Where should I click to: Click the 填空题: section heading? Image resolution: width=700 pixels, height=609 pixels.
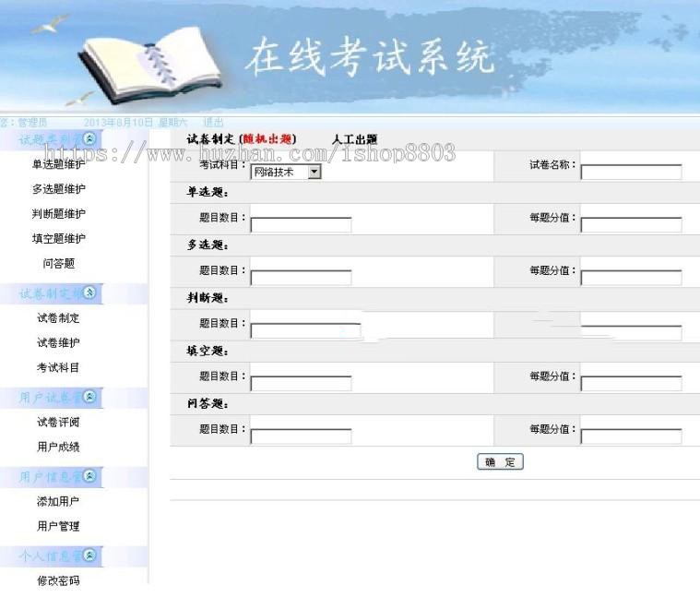pos(208,352)
